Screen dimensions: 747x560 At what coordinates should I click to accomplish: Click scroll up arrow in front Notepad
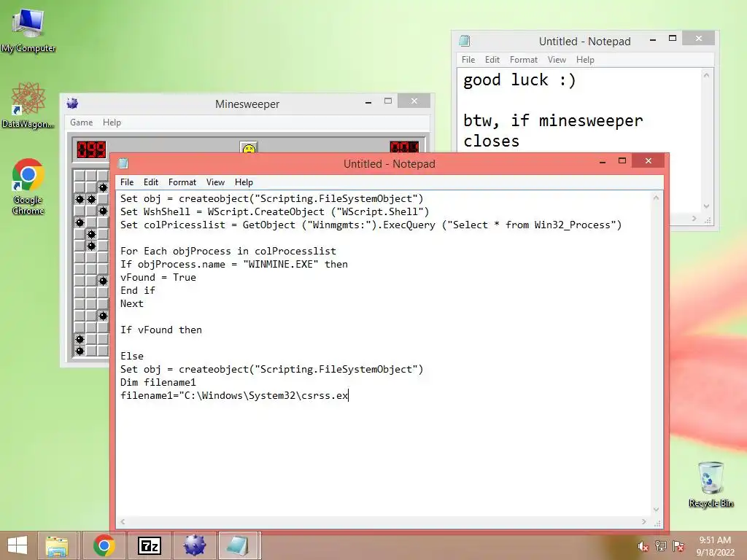pos(656,197)
